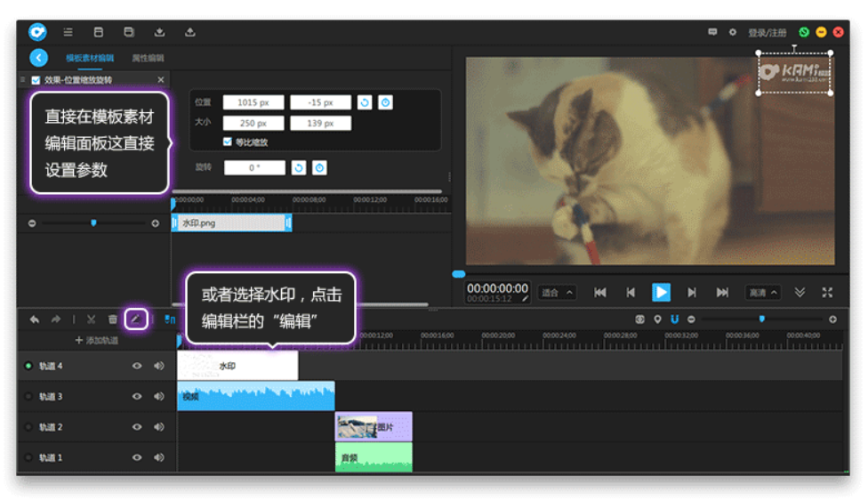The height and width of the screenshot is (501, 868).
Task: Click 添加轨道 to add track
Action: (96, 341)
